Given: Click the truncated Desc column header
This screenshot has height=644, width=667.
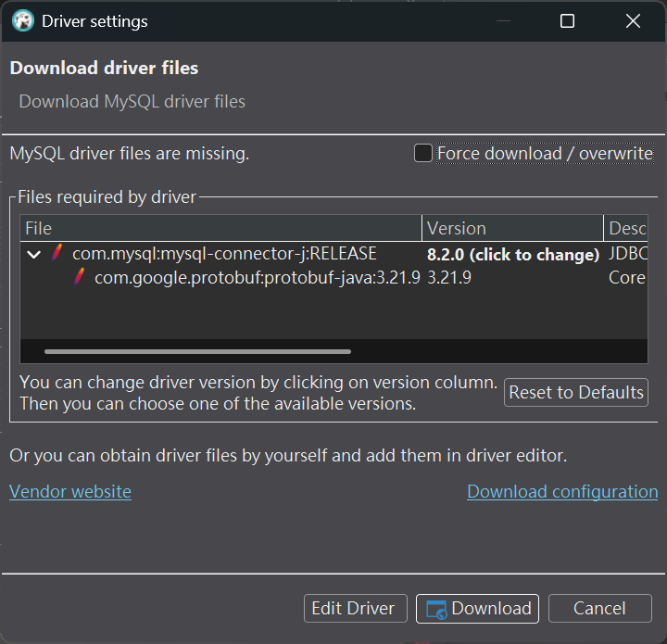Looking at the screenshot, I should [x=626, y=229].
